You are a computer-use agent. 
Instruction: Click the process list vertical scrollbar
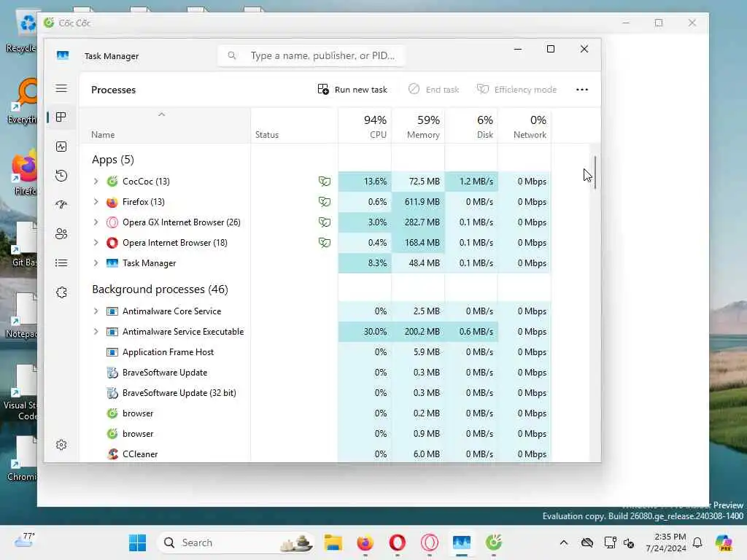coord(595,172)
